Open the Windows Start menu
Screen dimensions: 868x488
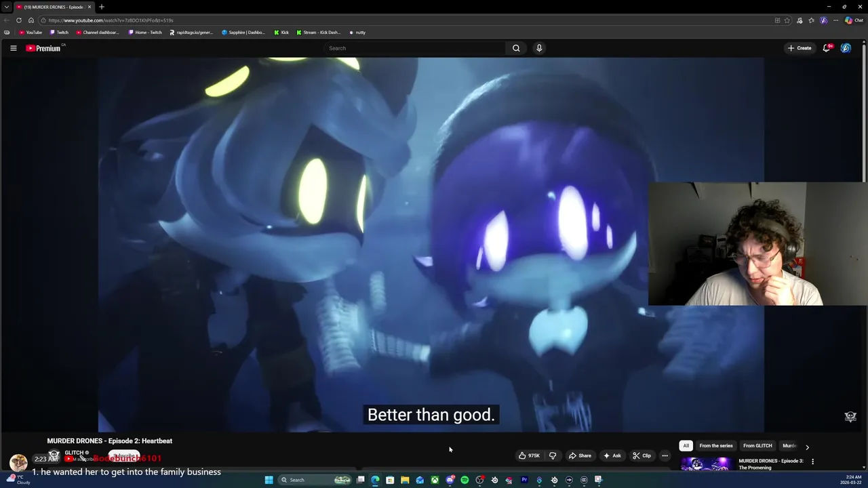coord(269,480)
